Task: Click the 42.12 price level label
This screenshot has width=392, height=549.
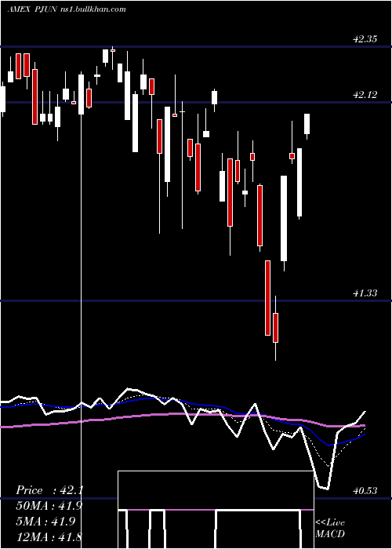Action: click(x=365, y=95)
